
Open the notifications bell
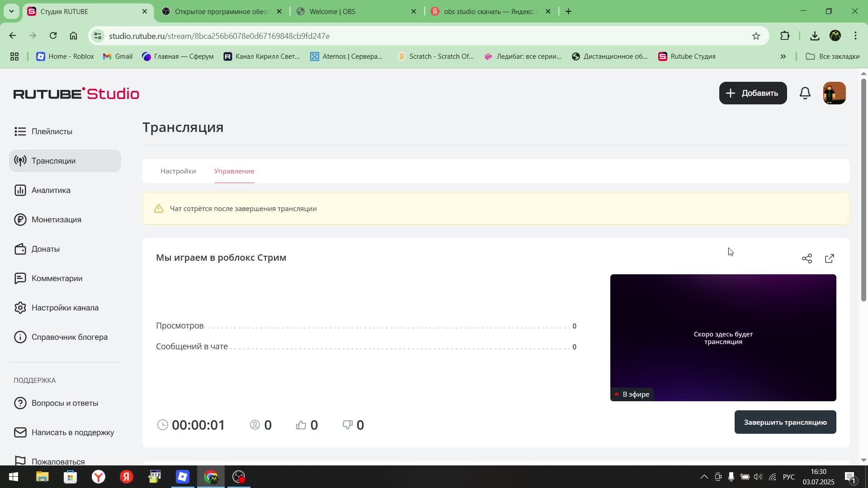(805, 93)
